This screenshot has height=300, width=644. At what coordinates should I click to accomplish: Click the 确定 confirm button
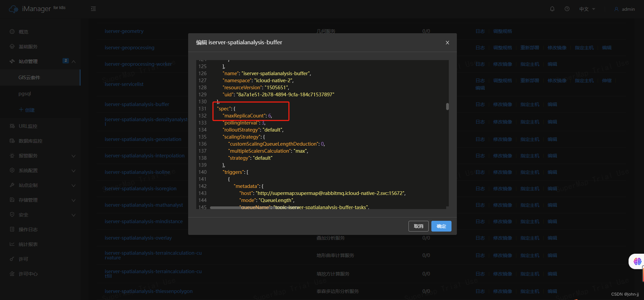pos(441,226)
